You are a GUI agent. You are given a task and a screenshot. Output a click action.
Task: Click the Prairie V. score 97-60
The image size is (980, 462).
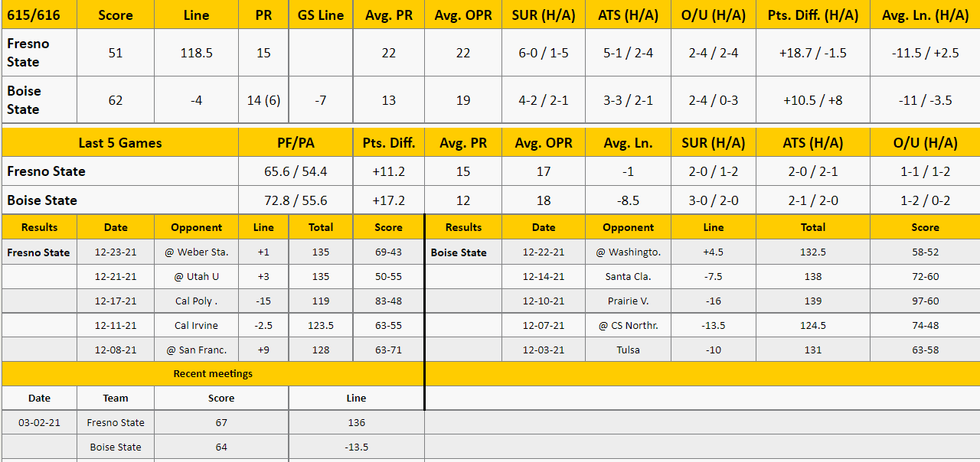tap(925, 301)
